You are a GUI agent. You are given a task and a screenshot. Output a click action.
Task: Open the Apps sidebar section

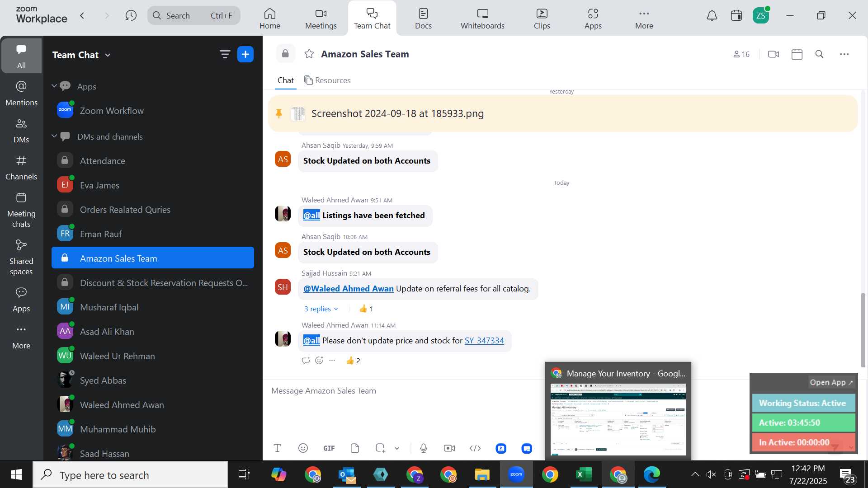pyautogui.click(x=21, y=300)
